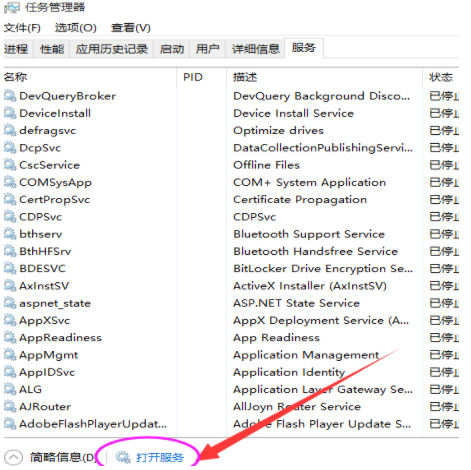Click the Task Manager title bar icon
471x470 pixels.
12,7
